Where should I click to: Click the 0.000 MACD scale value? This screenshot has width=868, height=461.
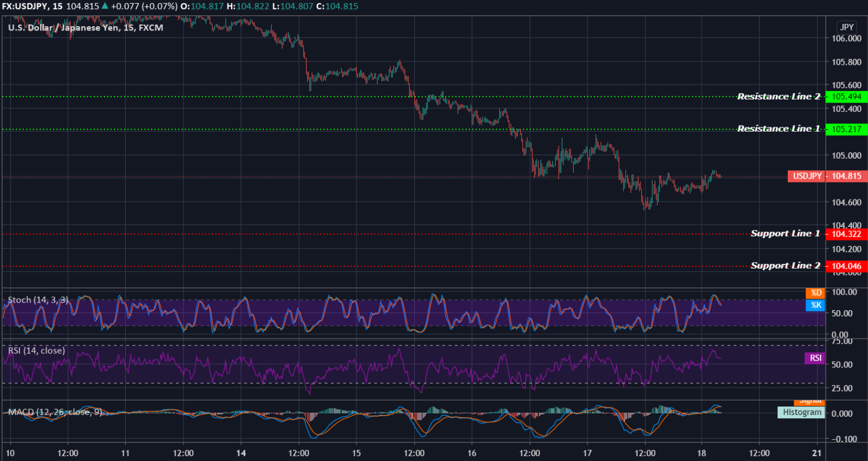[x=842, y=413]
